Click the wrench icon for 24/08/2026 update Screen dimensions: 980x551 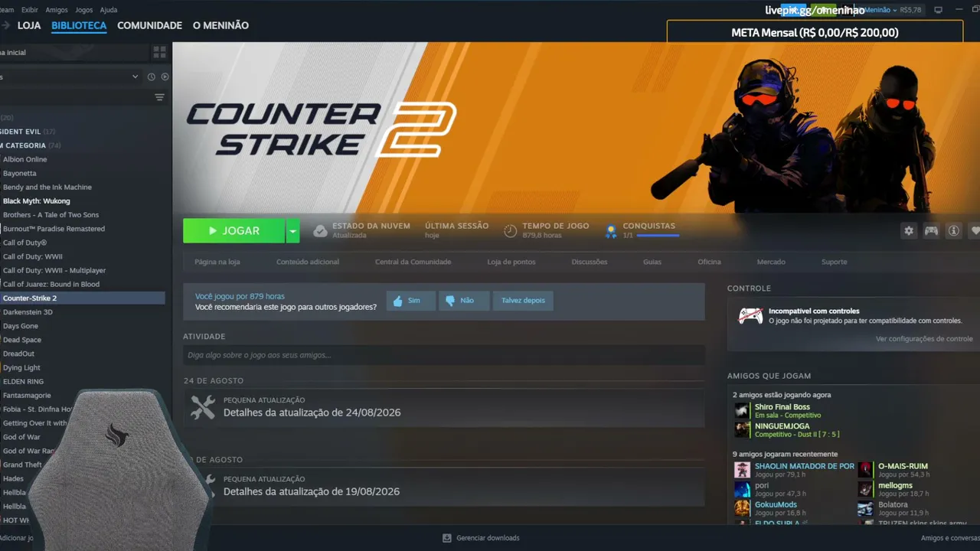point(203,407)
